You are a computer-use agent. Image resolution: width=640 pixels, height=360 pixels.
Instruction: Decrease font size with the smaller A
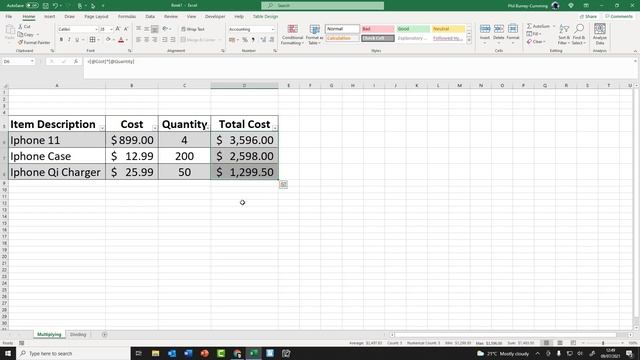126,29
